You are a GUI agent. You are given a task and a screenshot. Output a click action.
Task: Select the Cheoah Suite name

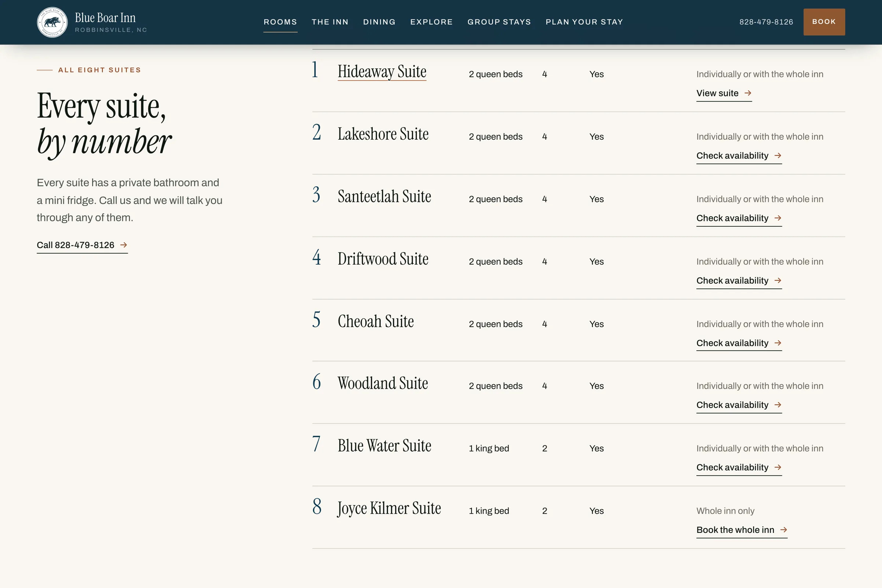click(375, 321)
